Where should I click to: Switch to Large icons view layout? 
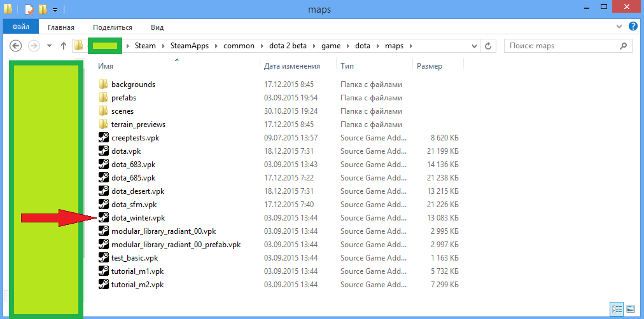(x=630, y=308)
